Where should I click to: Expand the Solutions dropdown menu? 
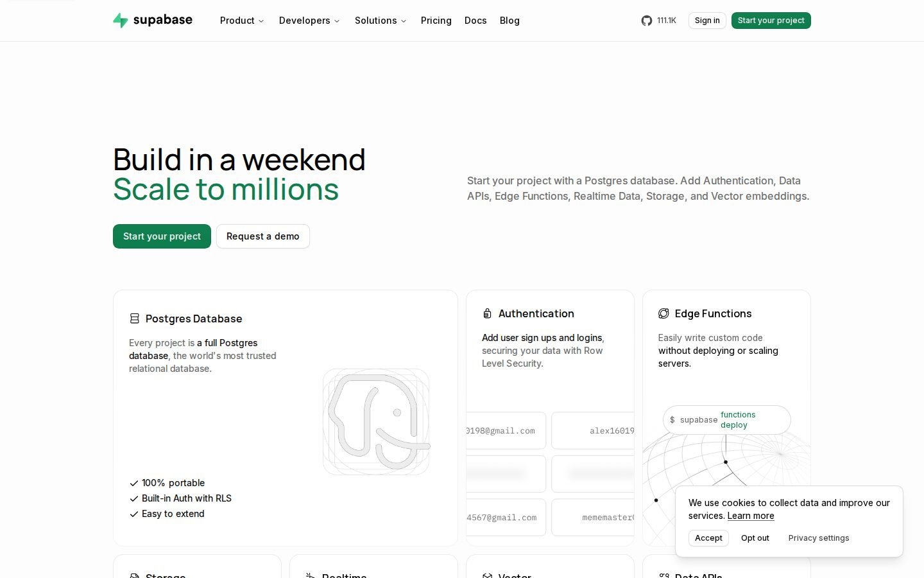[381, 21]
